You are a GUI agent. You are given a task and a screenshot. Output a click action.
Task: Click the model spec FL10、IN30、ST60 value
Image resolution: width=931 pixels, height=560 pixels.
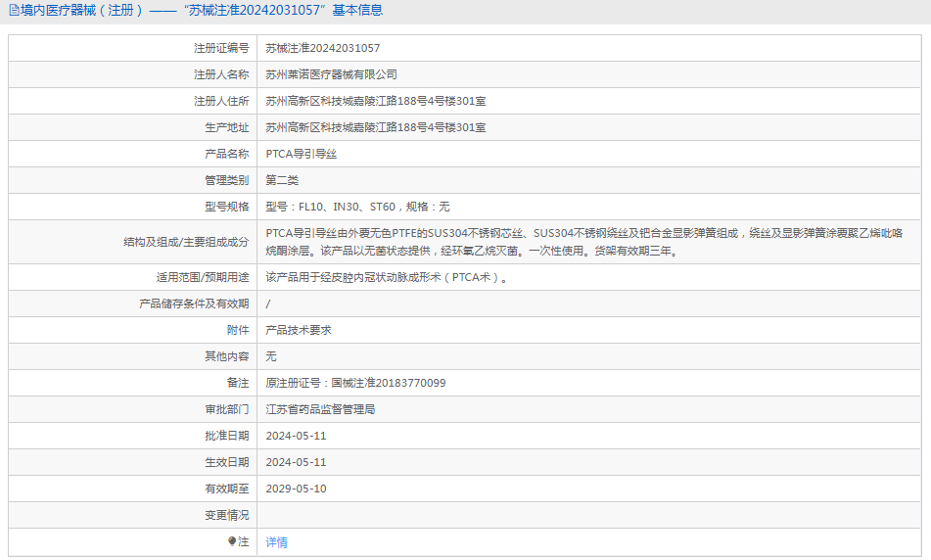click(x=357, y=207)
